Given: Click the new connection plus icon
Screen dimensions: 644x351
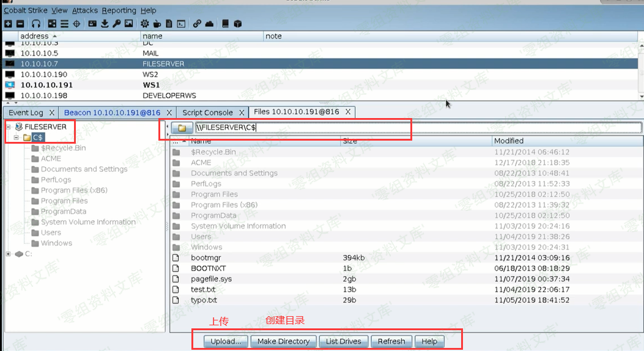Looking at the screenshot, I should (8, 24).
